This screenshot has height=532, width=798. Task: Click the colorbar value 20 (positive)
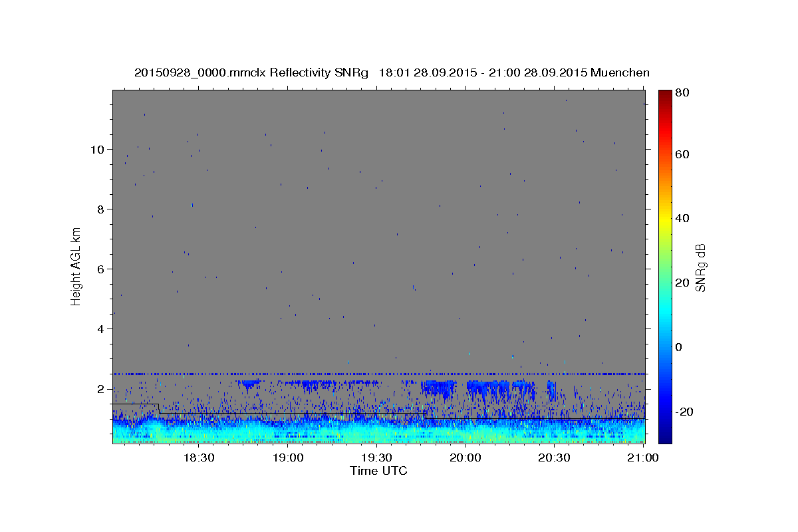coord(684,283)
